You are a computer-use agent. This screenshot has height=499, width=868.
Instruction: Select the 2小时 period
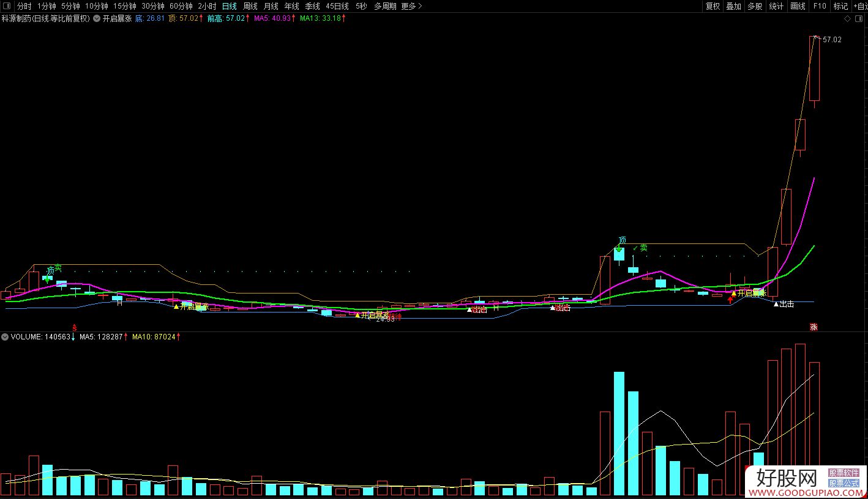207,6
